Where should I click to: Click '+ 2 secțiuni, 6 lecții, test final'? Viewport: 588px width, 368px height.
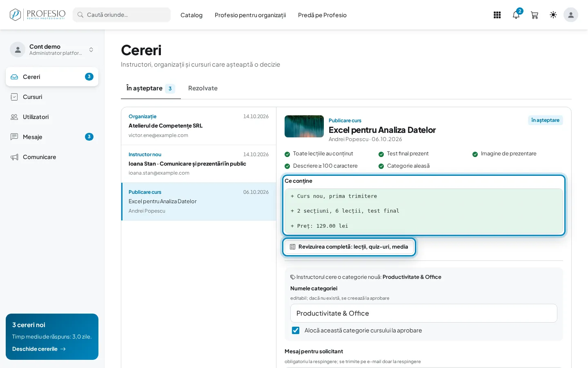[x=345, y=211]
